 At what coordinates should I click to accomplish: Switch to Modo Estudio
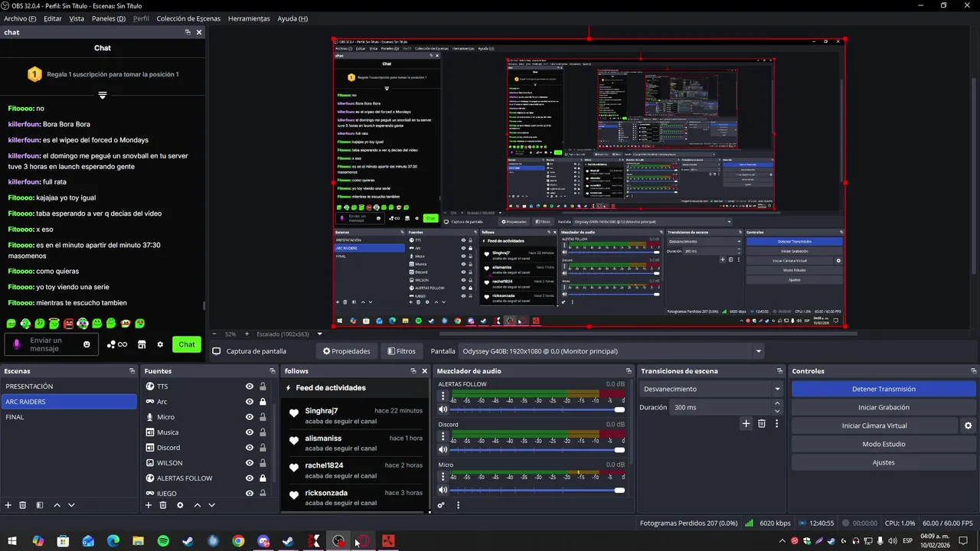tap(884, 444)
